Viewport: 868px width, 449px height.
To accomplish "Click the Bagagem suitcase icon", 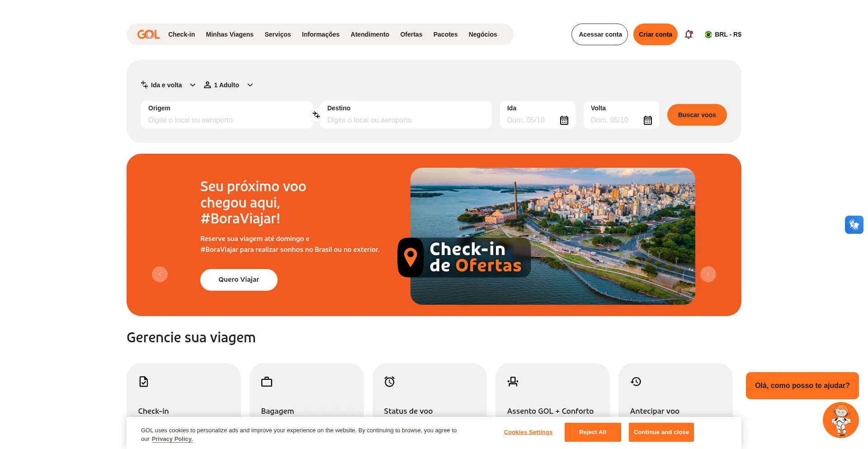I will [267, 382].
